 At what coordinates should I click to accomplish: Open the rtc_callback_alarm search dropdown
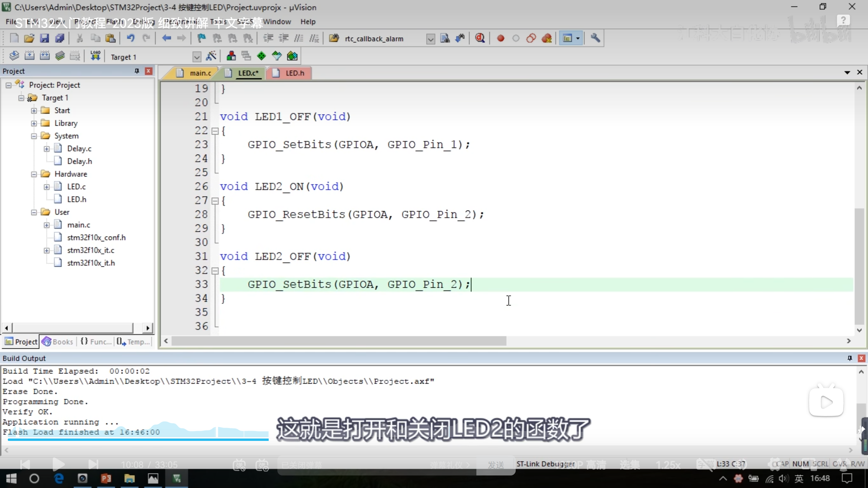[x=430, y=39]
